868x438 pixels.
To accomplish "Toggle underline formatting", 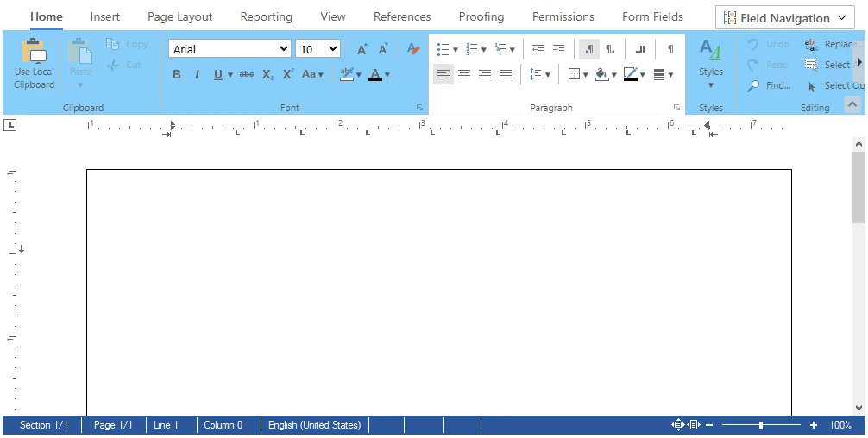I will [x=218, y=74].
